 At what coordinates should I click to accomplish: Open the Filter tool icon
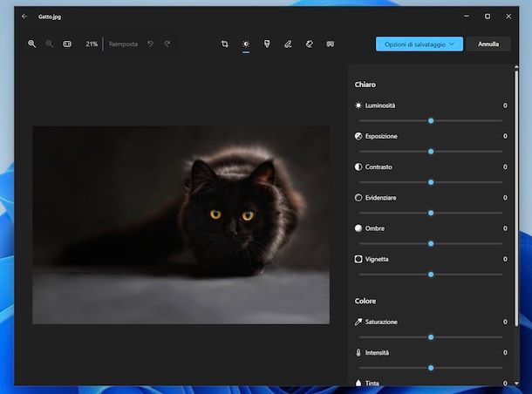tap(267, 44)
